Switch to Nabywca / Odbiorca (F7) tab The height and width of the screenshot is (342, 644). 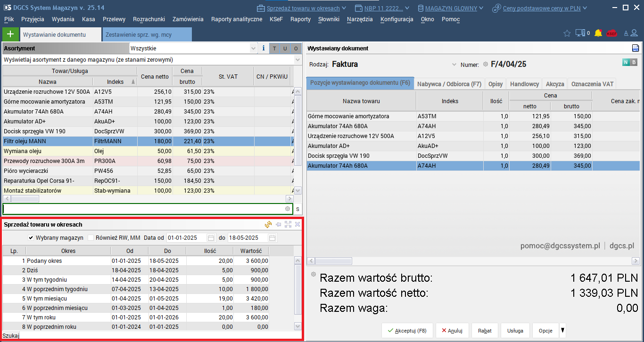click(x=449, y=84)
